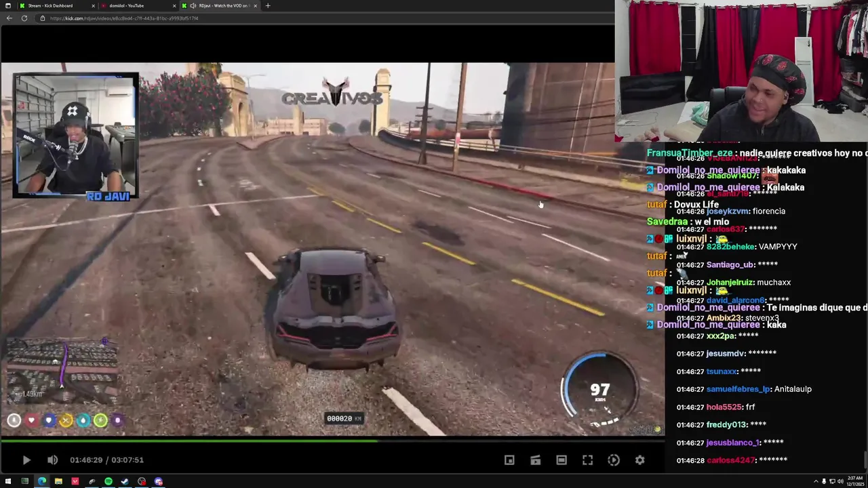Open Microsoft Edge from the taskbar
Viewport: 868px width, 488px height.
41,482
